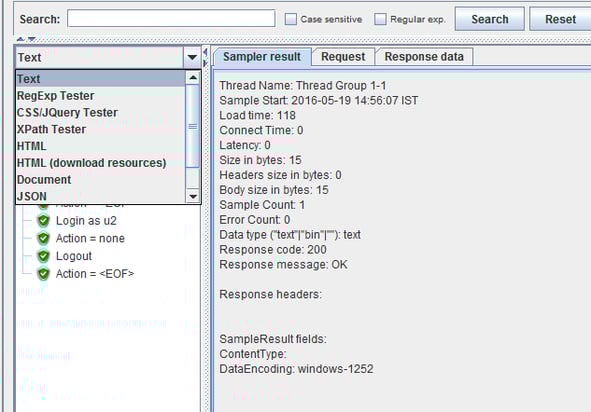The width and height of the screenshot is (591, 412).
Task: Open the Text renderer dropdown arrow
Action: [192, 57]
